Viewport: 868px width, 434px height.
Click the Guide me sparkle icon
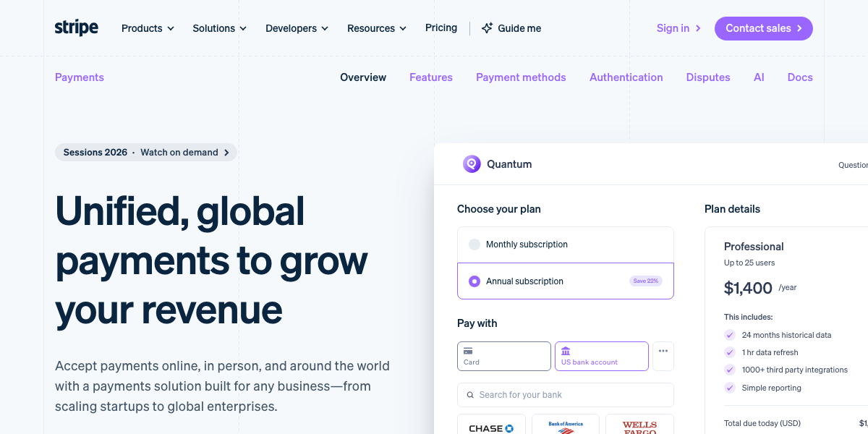(488, 28)
